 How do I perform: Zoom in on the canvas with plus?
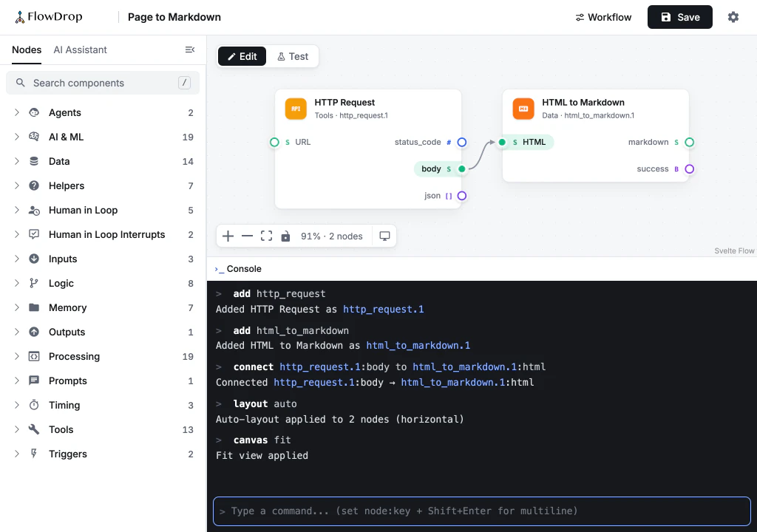tap(228, 236)
